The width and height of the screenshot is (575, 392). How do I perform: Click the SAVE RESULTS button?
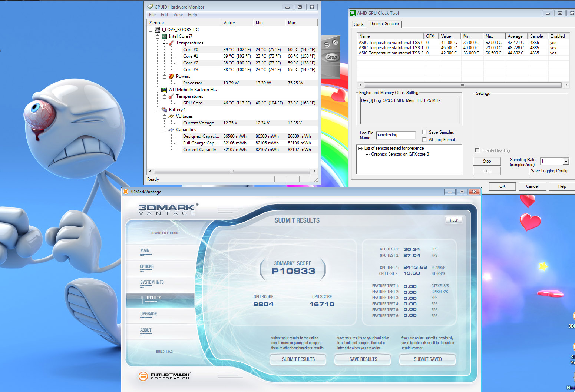[x=363, y=359]
